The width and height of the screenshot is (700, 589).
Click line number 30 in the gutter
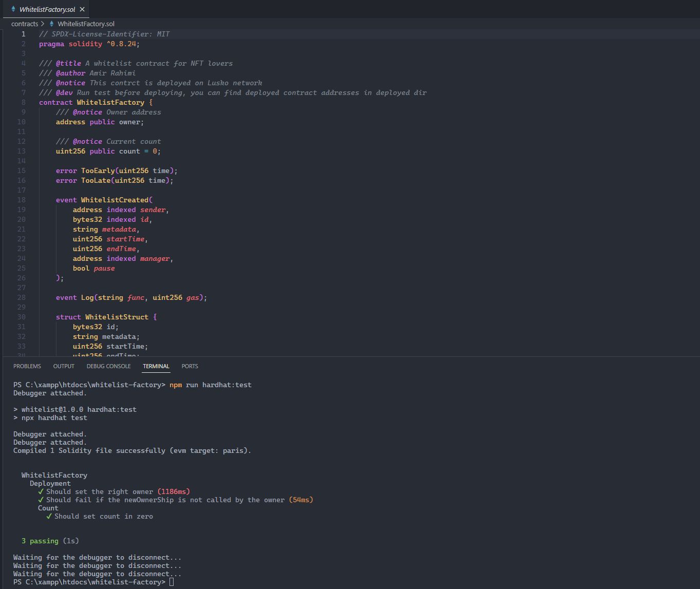point(21,317)
